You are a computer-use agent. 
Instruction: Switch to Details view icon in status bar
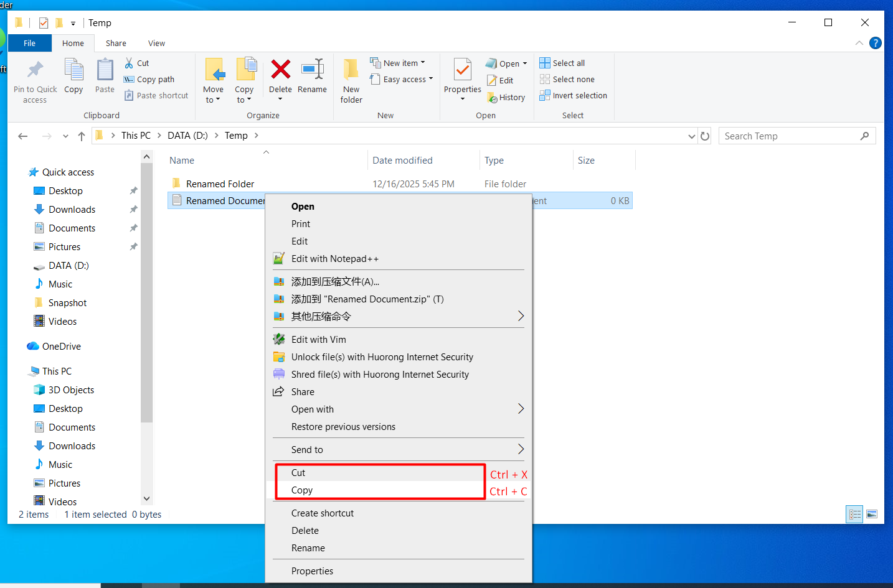pyautogui.click(x=854, y=515)
